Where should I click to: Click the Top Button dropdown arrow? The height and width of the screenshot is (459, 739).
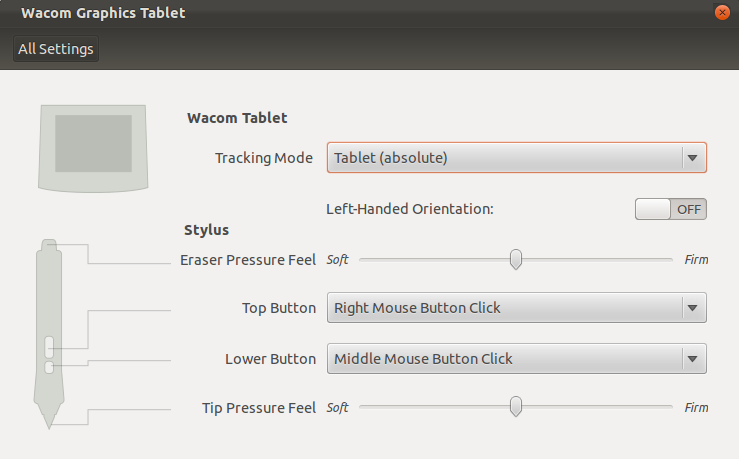[x=692, y=308]
